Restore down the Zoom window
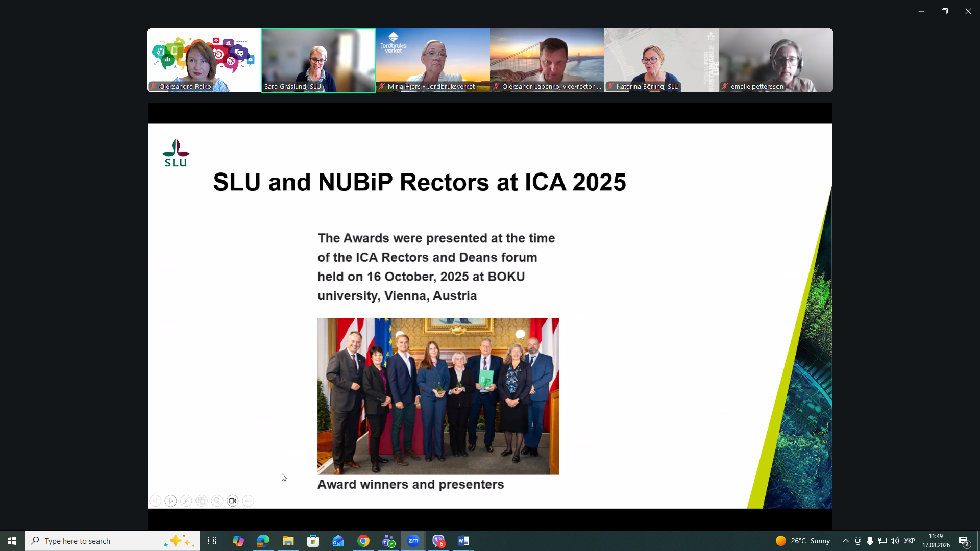Viewport: 980px width, 551px height. click(x=945, y=11)
